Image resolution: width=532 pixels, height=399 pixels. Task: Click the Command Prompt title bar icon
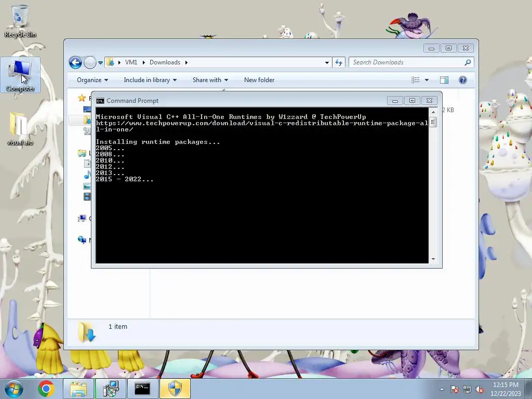(100, 101)
